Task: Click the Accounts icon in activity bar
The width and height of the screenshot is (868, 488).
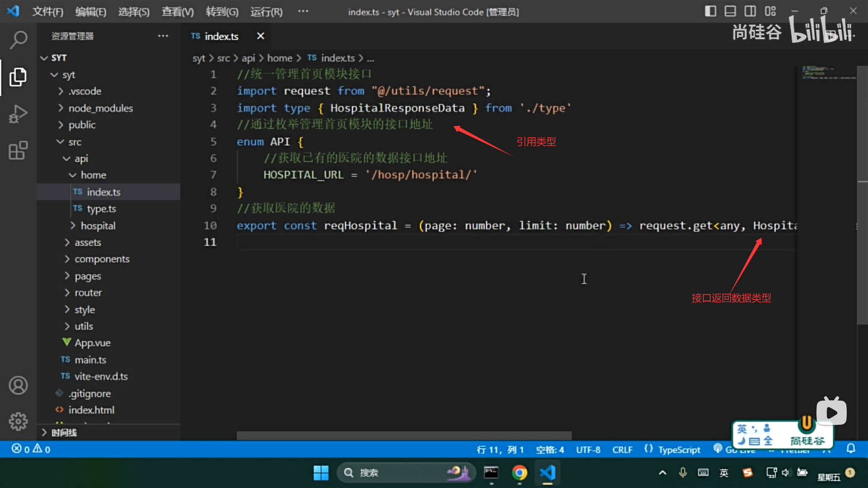Action: click(18, 385)
